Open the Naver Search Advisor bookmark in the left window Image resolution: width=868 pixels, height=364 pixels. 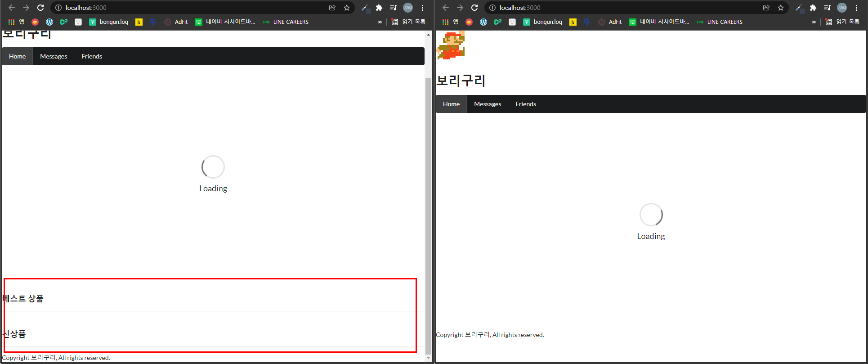coord(225,22)
